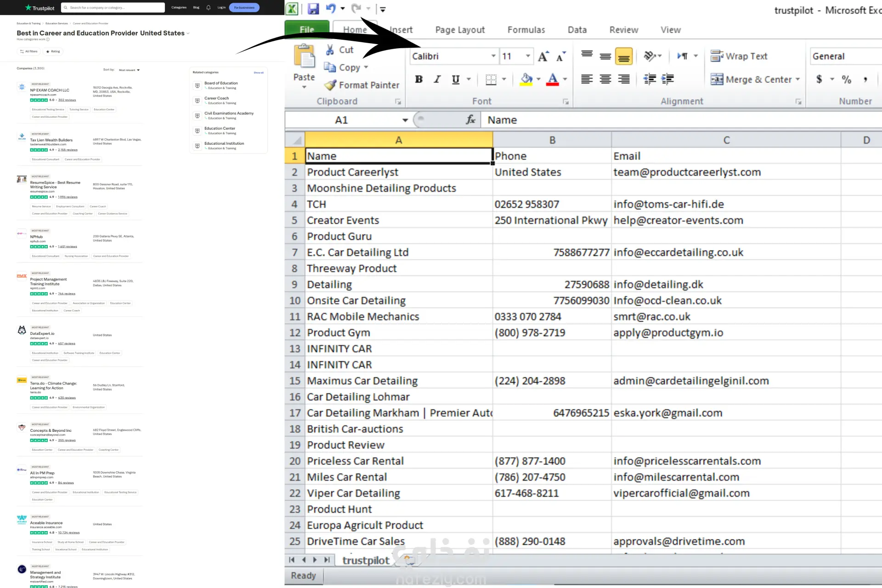Open the Trustpilot Sort by Most relevant dropdown
Screen dimensions: 882x588
(x=129, y=70)
